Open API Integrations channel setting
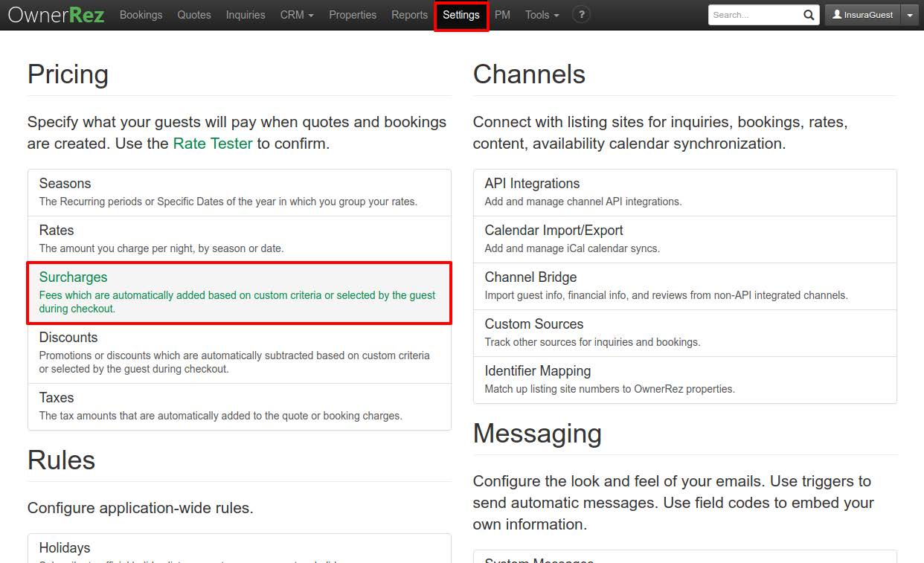The width and height of the screenshot is (924, 563). pos(685,193)
